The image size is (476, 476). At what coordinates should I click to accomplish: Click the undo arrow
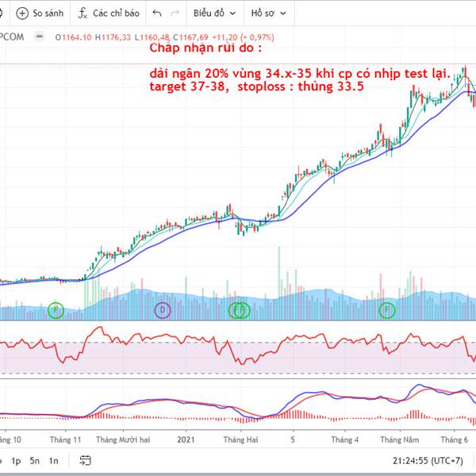click(x=156, y=13)
